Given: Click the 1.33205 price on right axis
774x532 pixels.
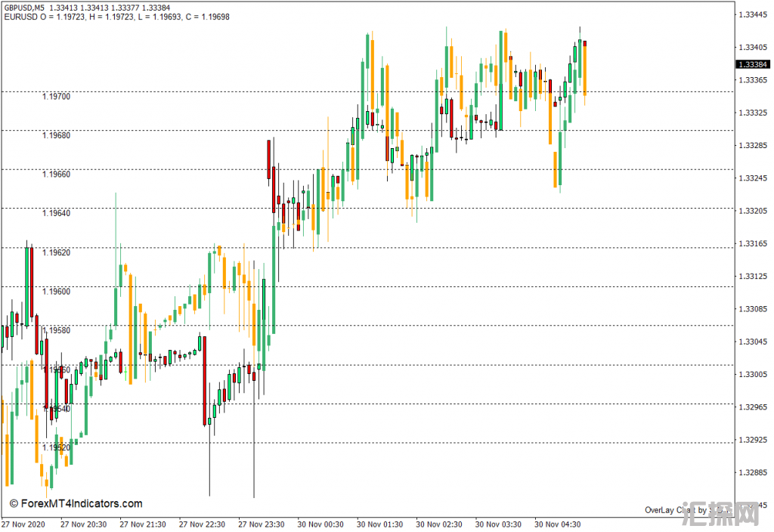Looking at the screenshot, I should click(x=754, y=211).
